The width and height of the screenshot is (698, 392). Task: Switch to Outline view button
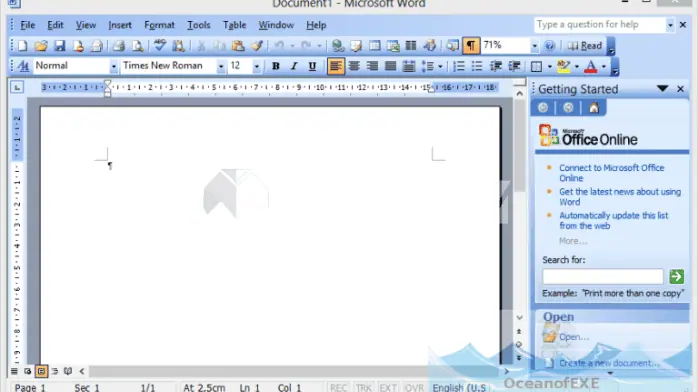(x=55, y=371)
